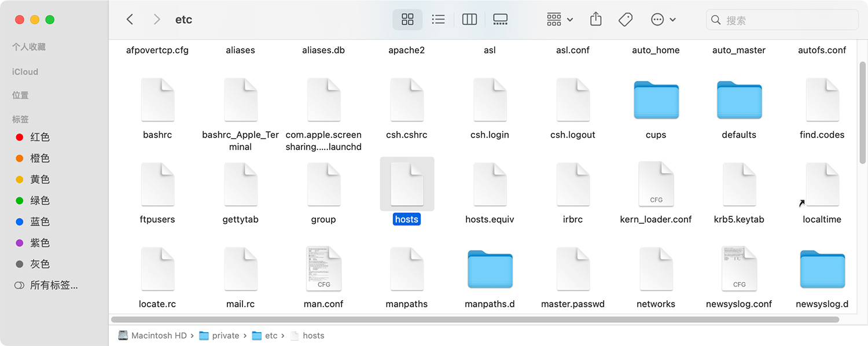Switch to column view
Image resolution: width=868 pixels, height=346 pixels.
coord(469,20)
